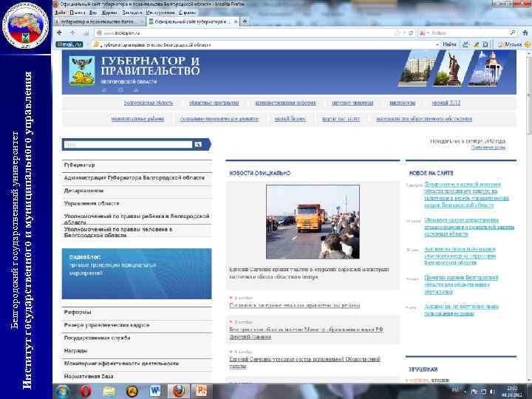
Task: Open the 'интернет-приемная' navigation link
Action: click(x=352, y=103)
